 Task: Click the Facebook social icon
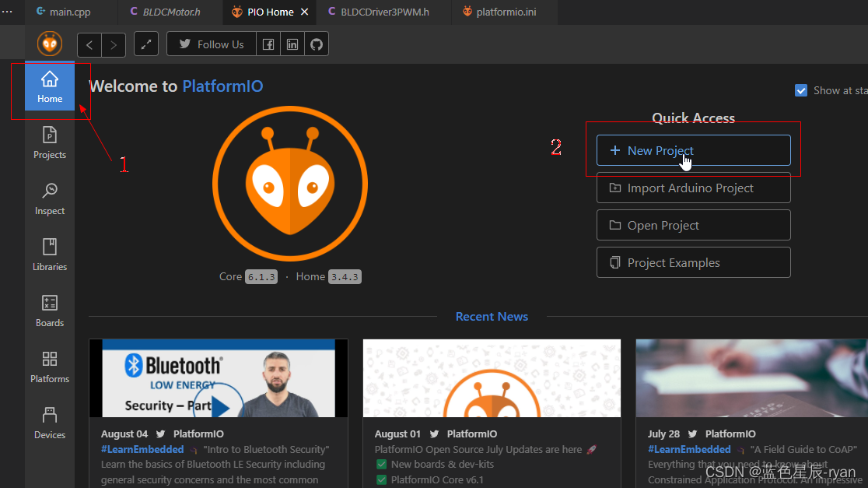click(268, 44)
